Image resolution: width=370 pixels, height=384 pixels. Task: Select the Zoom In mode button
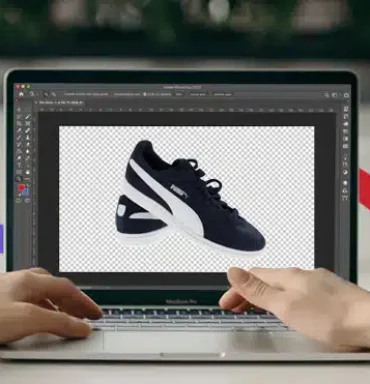coord(46,94)
